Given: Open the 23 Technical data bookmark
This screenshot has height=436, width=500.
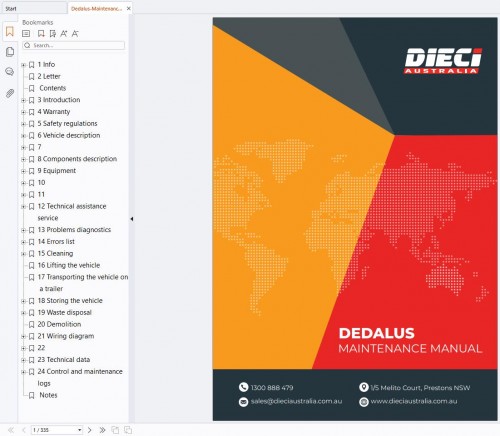Looking at the screenshot, I should [64, 360].
